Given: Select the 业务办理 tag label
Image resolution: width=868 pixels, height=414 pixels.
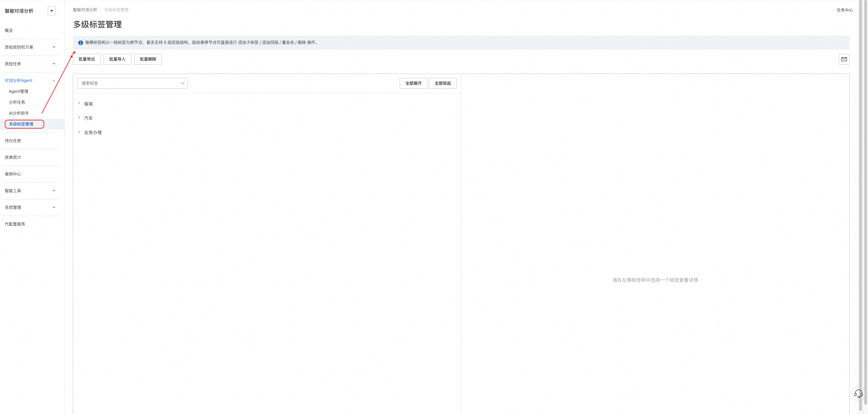Looking at the screenshot, I should pos(93,133).
